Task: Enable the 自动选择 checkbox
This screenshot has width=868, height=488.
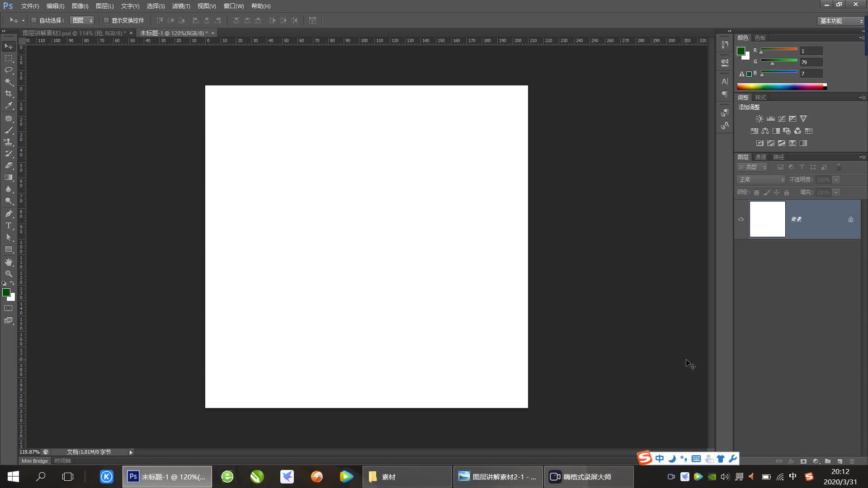Action: (x=34, y=20)
